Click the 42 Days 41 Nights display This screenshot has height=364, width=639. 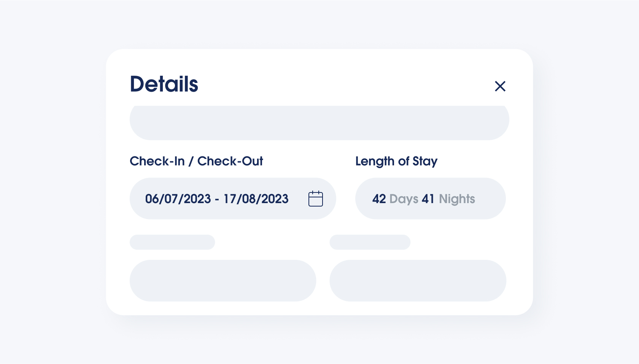point(423,199)
